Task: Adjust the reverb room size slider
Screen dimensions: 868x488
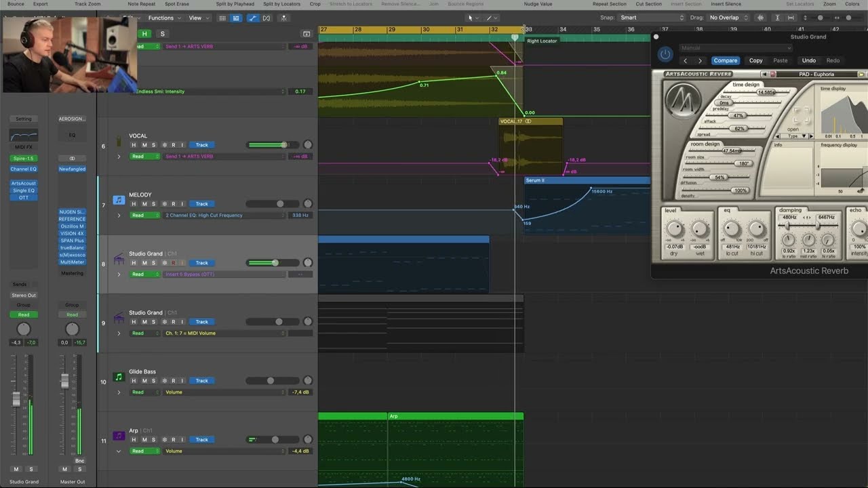Action: 731,150
